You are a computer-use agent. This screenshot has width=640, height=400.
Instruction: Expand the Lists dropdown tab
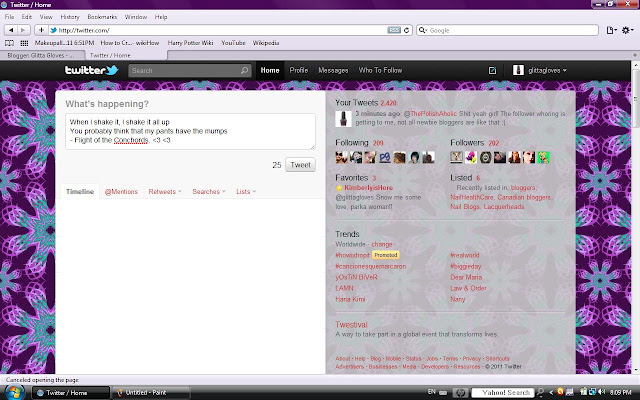pyautogui.click(x=246, y=191)
